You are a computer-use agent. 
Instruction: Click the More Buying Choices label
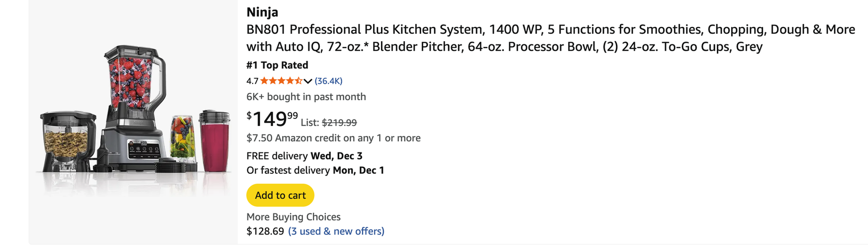293,217
